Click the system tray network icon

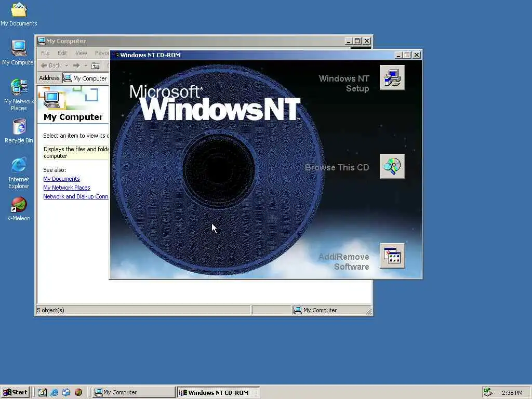pos(487,392)
